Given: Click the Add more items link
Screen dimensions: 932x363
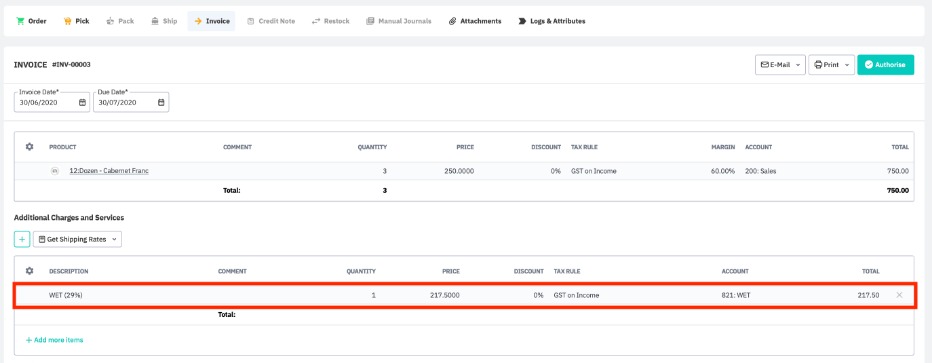Looking at the screenshot, I should pos(54,340).
